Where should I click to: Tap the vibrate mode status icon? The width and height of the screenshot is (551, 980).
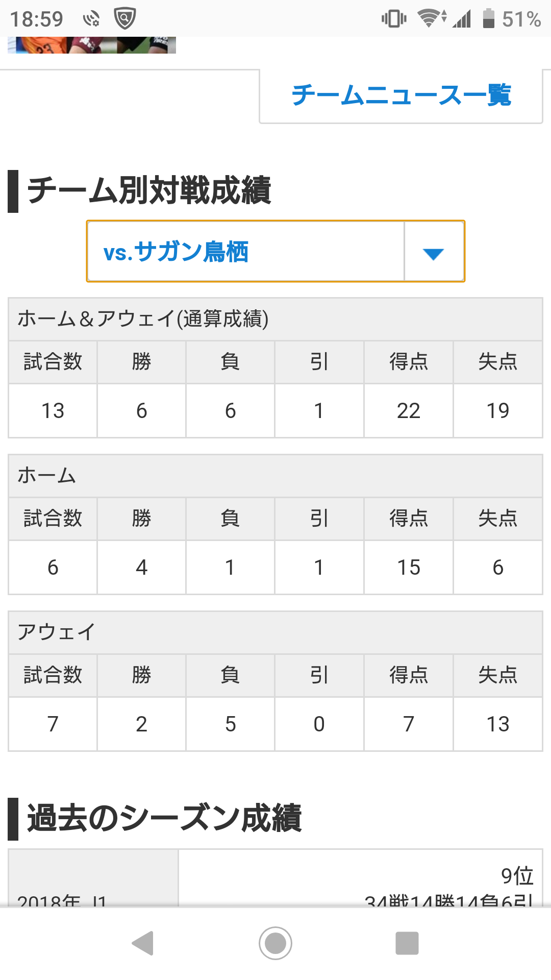[393, 19]
